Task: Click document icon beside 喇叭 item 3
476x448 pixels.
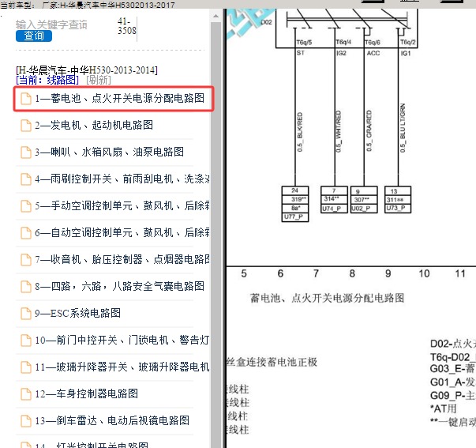Action: click(x=26, y=152)
